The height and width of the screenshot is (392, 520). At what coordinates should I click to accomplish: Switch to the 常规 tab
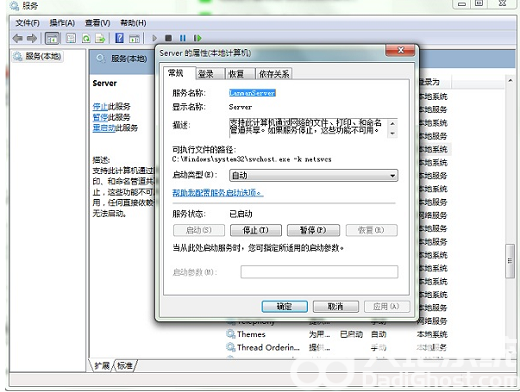[176, 73]
